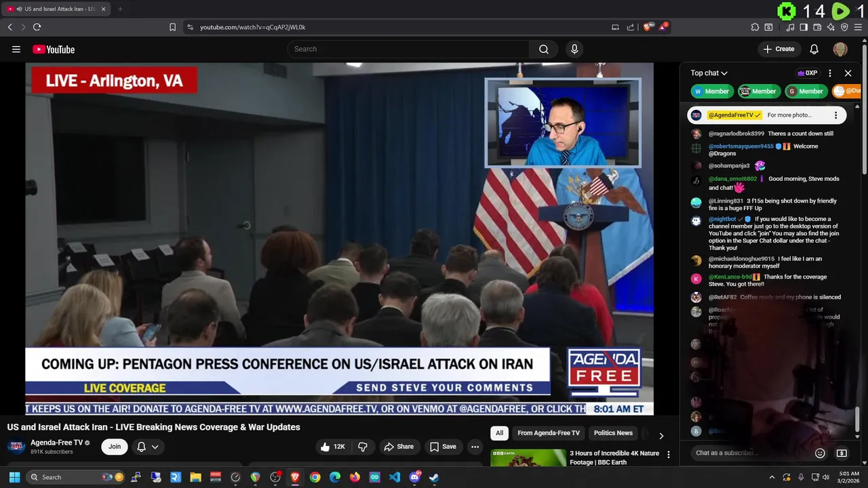The image size is (868, 488).
Task: Open a new browser tab
Action: [x=120, y=9]
